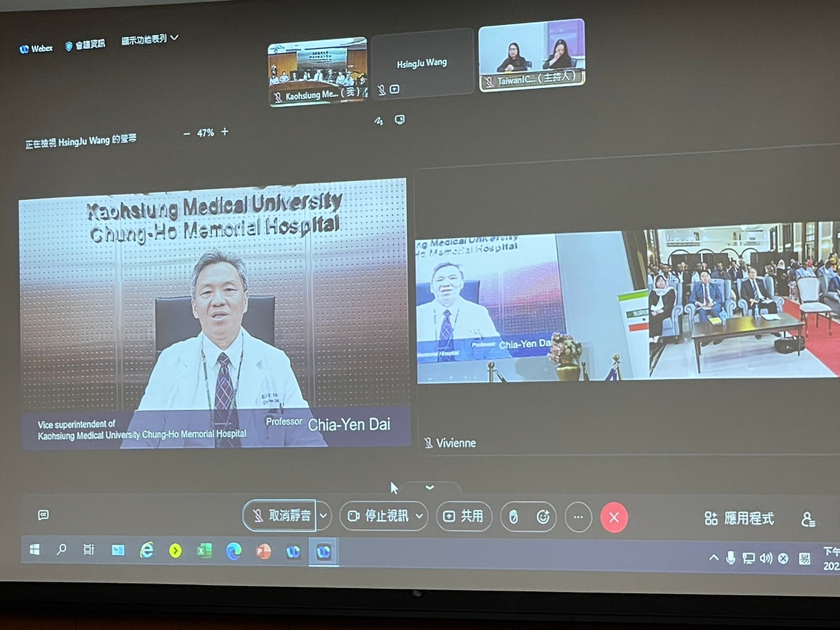Open the participants list icon

(x=808, y=519)
